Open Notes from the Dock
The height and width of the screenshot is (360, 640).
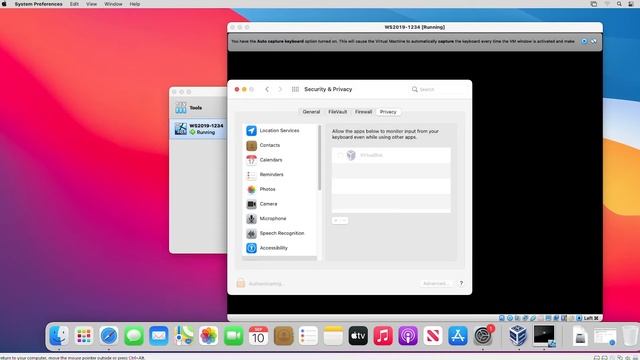point(333,336)
